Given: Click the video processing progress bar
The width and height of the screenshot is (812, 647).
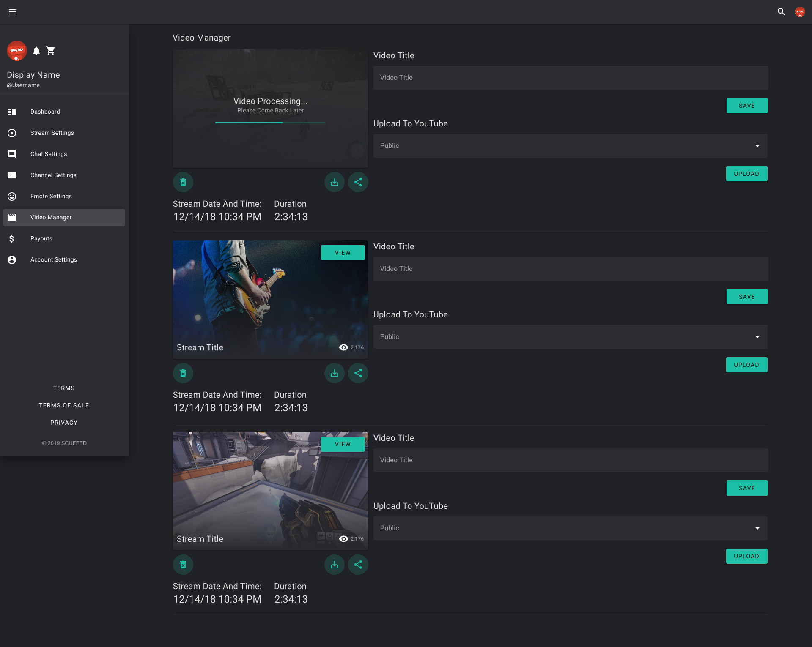Looking at the screenshot, I should (x=270, y=123).
